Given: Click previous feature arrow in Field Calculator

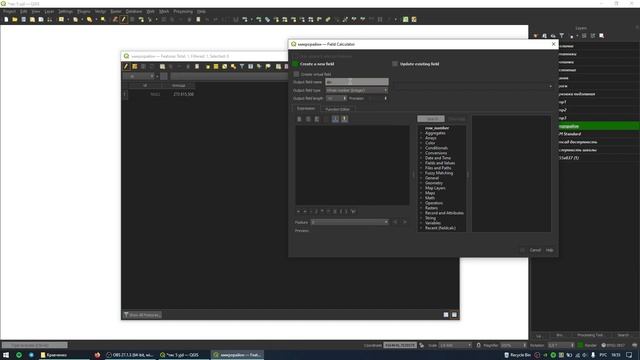Looking at the screenshot, I should pyautogui.click(x=395, y=222).
